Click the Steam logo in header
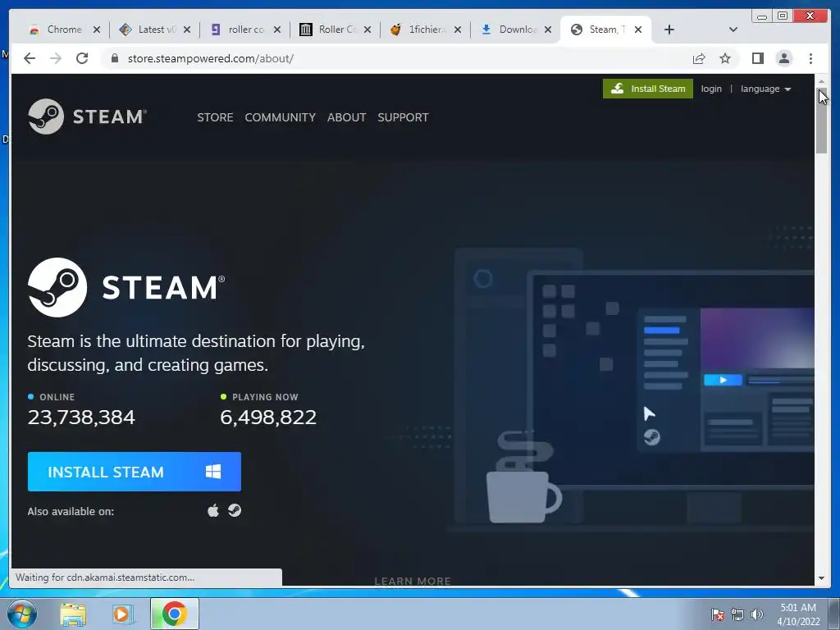Screen dimensions: 840x630 (87, 116)
